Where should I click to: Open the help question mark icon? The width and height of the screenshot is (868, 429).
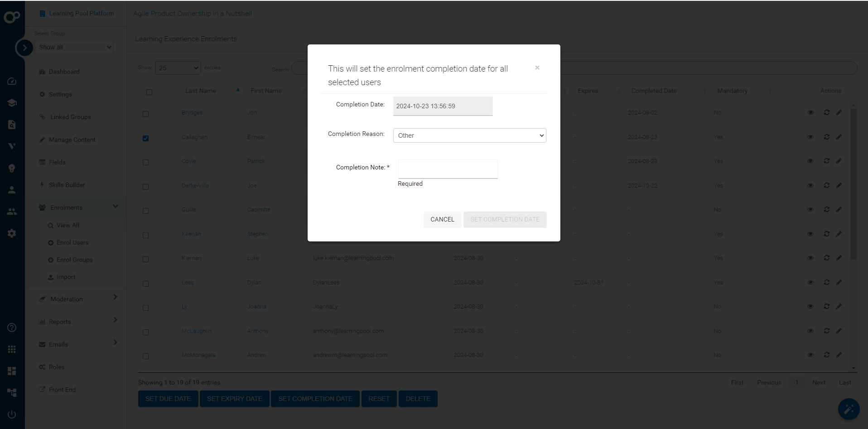12,328
